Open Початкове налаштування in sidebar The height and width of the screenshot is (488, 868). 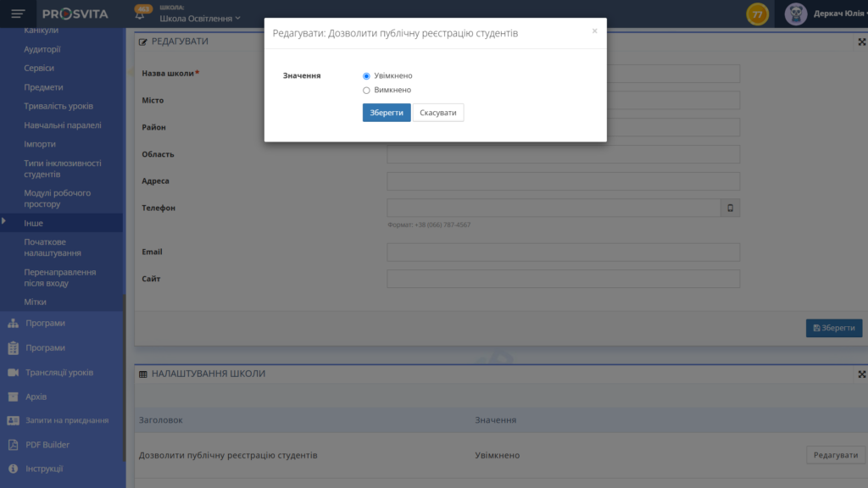click(53, 247)
